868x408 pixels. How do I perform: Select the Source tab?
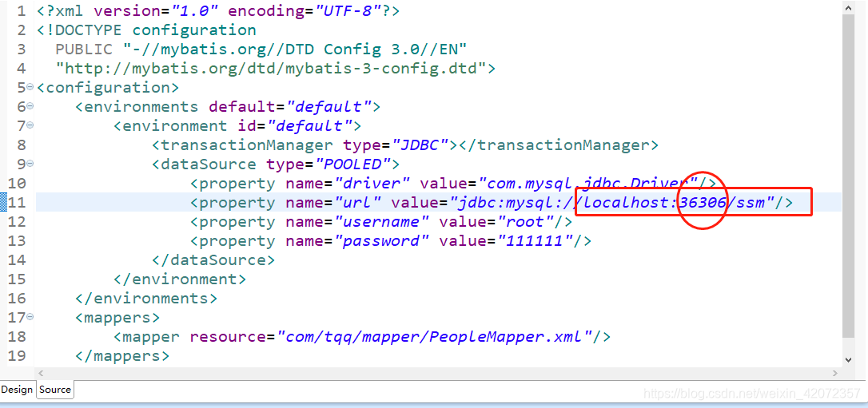[55, 390]
